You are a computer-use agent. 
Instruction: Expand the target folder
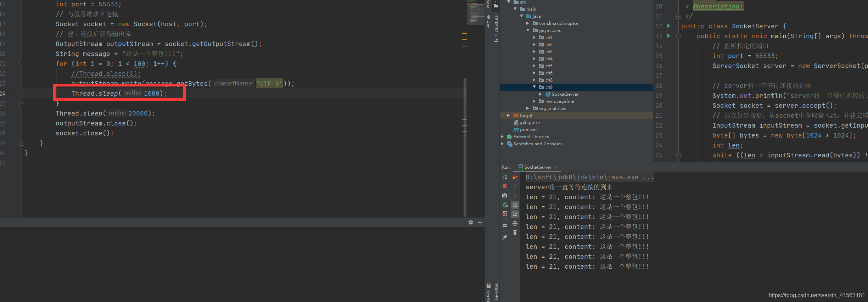pyautogui.click(x=509, y=115)
